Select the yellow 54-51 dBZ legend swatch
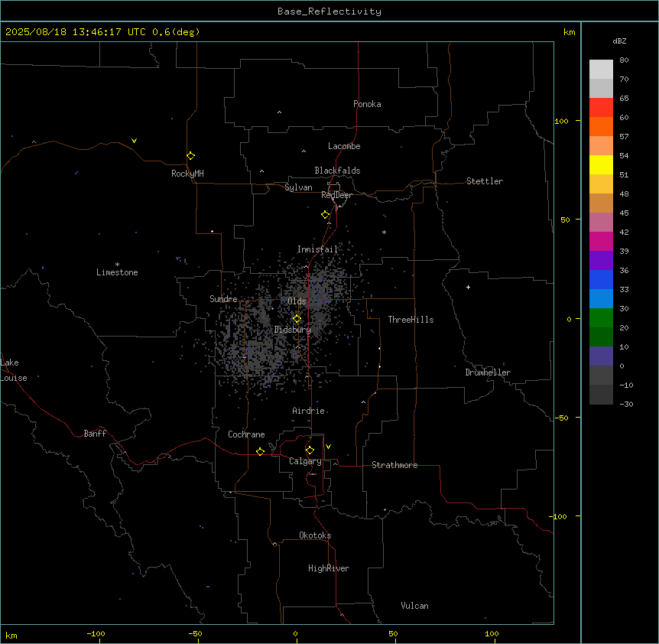Image resolution: width=659 pixels, height=644 pixels. (x=601, y=164)
